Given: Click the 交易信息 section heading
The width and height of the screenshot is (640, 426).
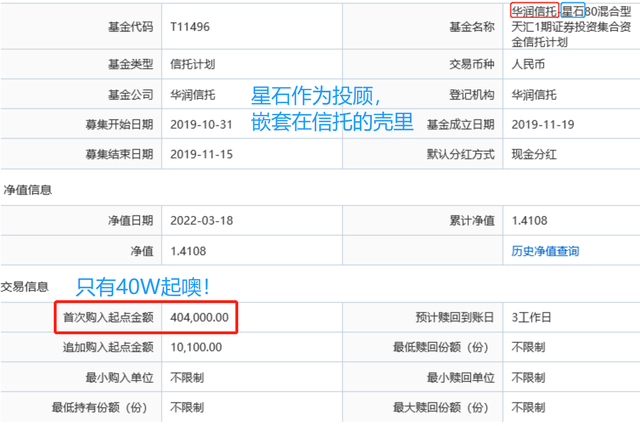Looking at the screenshot, I should (x=24, y=287).
